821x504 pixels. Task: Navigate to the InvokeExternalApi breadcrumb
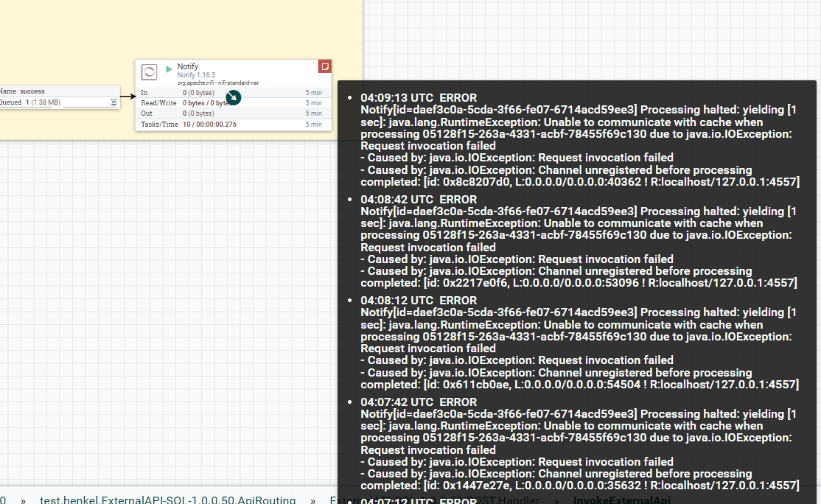coord(621,500)
